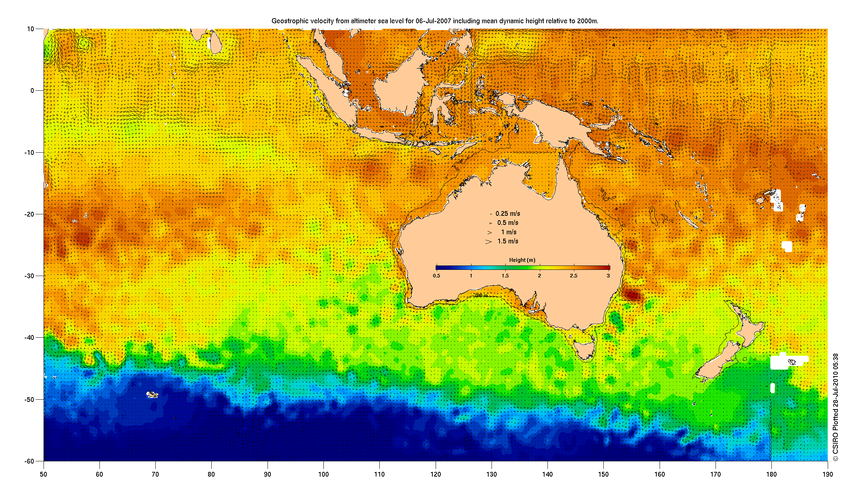The height and width of the screenshot is (490, 868).
Task: Click the '1.5 m/s' velocity legend label
Action: tap(508, 241)
